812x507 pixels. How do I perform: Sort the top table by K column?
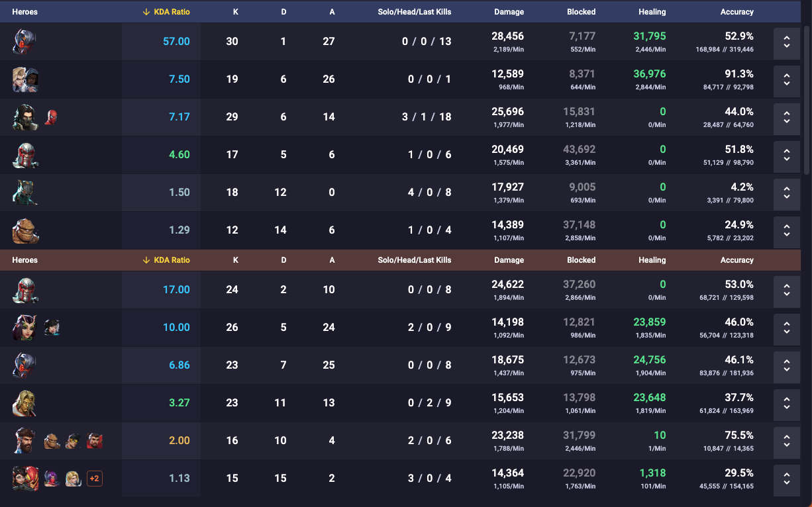(236, 12)
